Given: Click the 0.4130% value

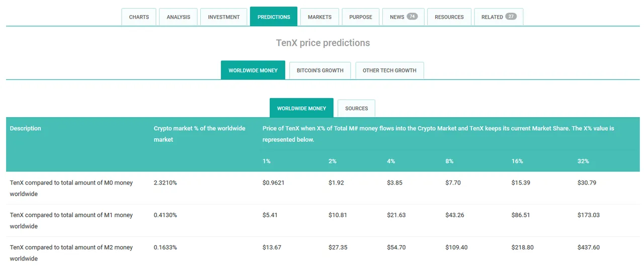Looking at the screenshot, I should point(165,215).
